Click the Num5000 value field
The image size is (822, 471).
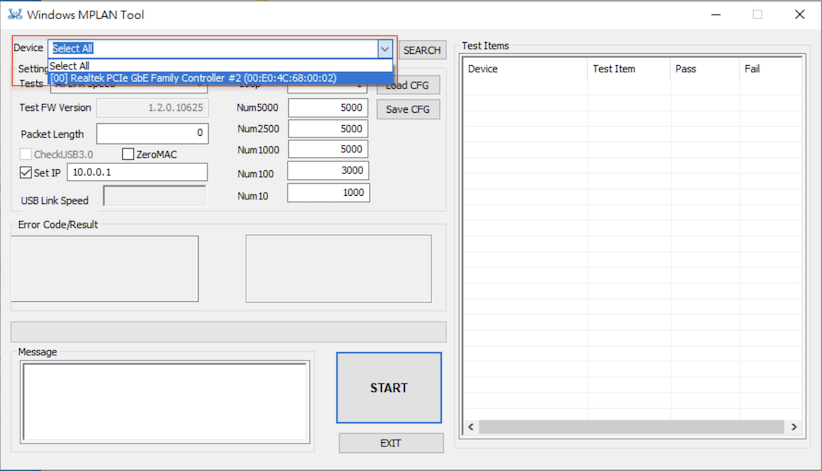[x=328, y=108]
